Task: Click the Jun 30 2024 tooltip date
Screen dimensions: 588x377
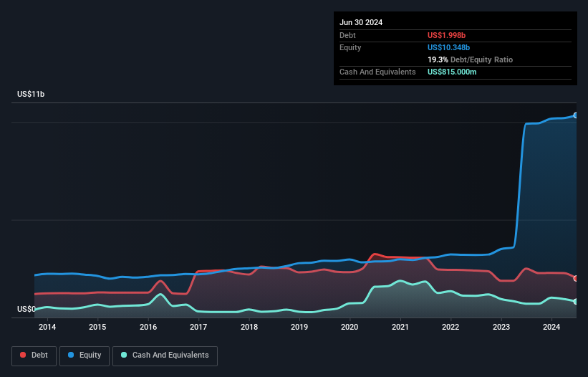Action: tap(361, 22)
